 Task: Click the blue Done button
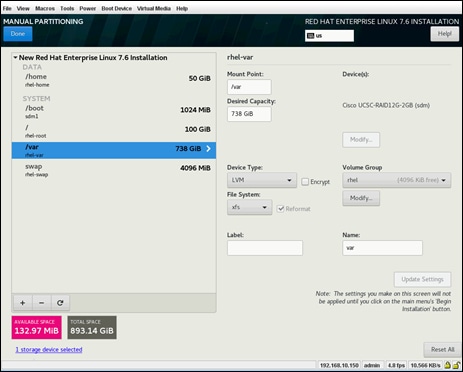(18, 34)
